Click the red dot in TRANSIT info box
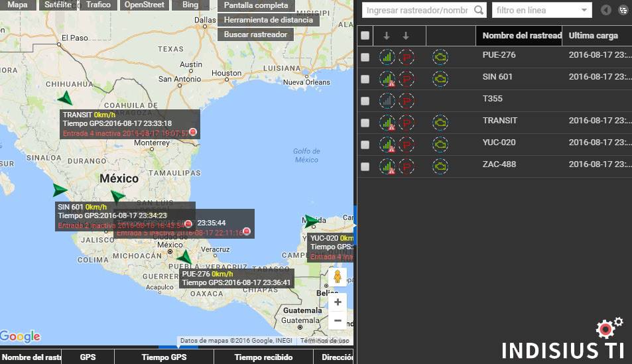This screenshot has width=632, height=364. pyautogui.click(x=193, y=132)
